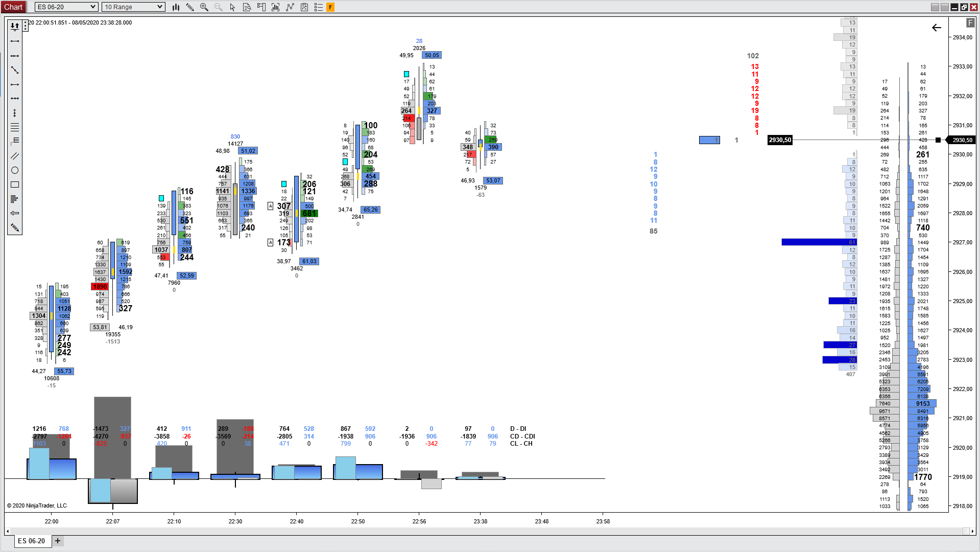This screenshot has height=552, width=980.
Task: Click the right arrow of horizontal scrollbar
Action: [973, 532]
